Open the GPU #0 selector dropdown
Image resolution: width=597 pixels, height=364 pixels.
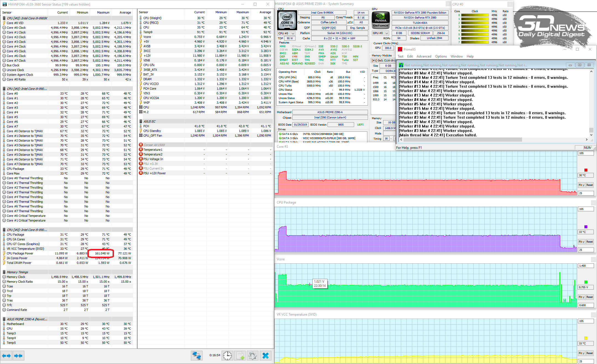pyautogui.click(x=380, y=33)
